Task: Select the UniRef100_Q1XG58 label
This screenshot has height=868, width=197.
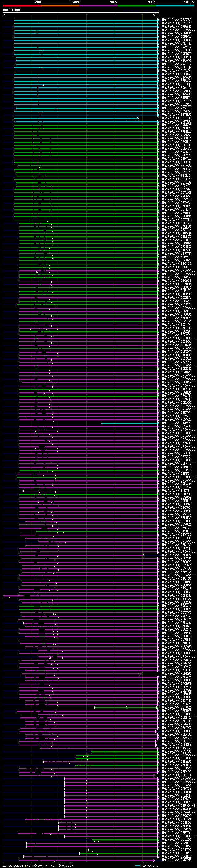Action: pos(177,135)
